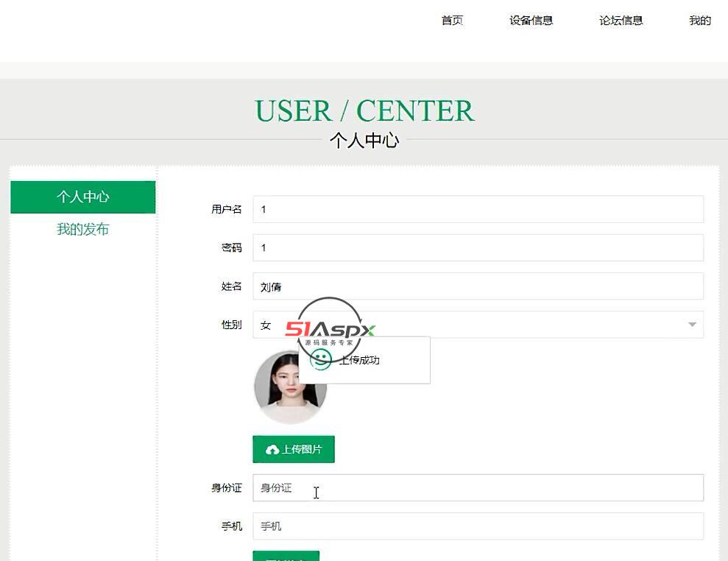Select 我的 in the top navigation
This screenshot has width=728, height=561.
tap(699, 21)
